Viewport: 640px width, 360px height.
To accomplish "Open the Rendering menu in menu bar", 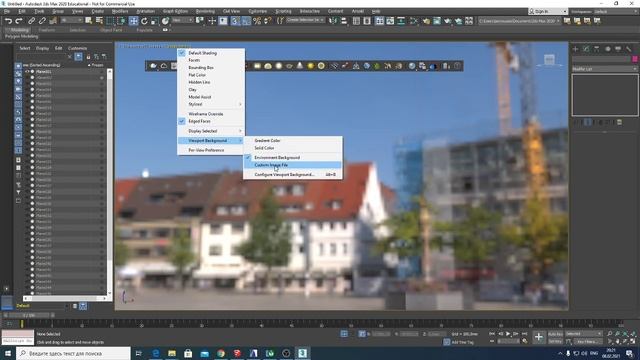I will click(x=205, y=11).
